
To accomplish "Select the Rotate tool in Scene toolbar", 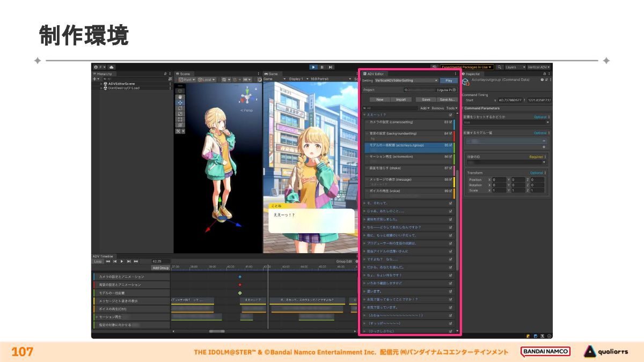I will pyautogui.click(x=180, y=108).
